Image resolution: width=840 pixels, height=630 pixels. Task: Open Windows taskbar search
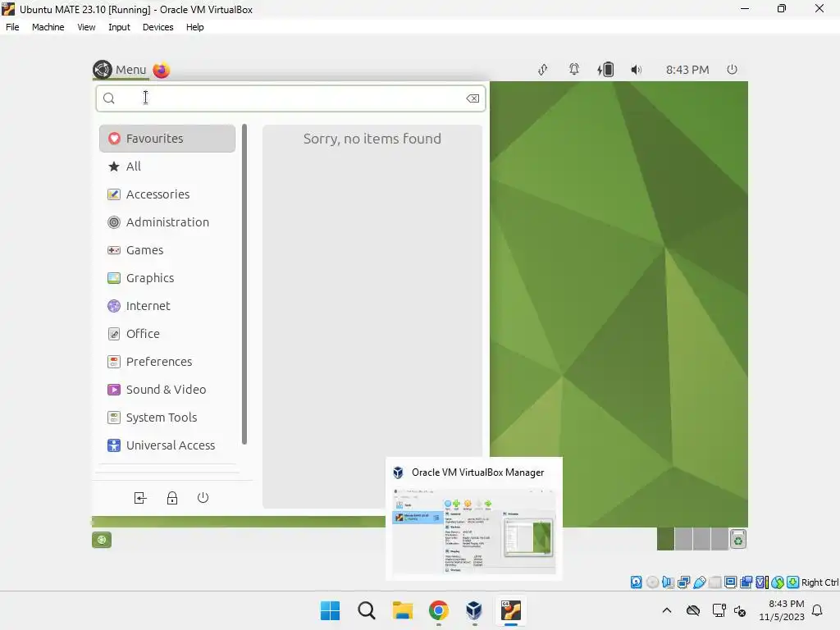(367, 610)
